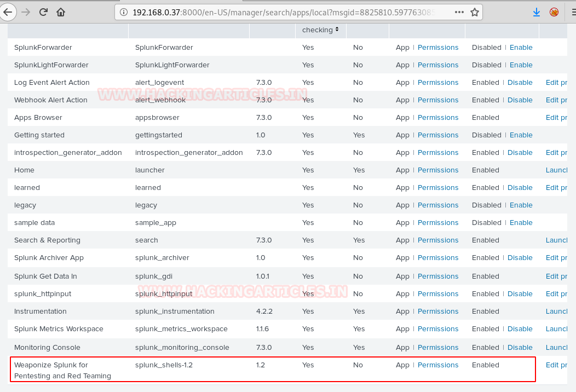Select version 1.0.1 of Splunk Get Data In
The image size is (576, 392).
(263, 276)
